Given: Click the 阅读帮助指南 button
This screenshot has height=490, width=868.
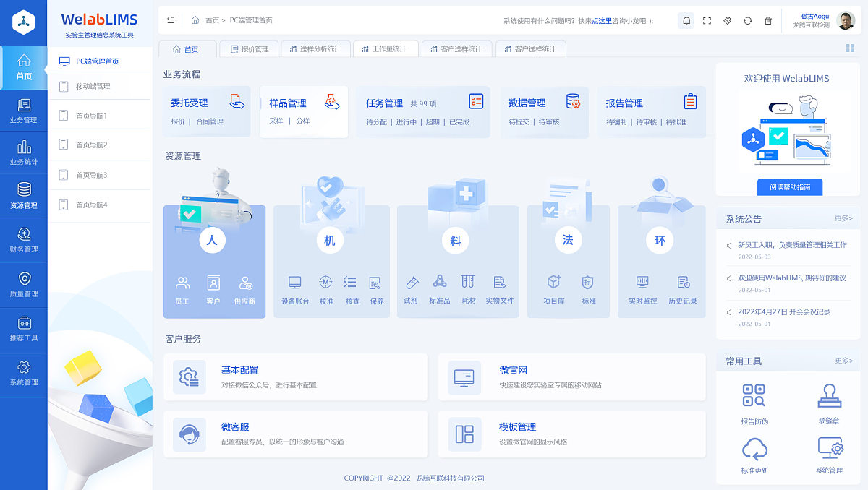Looking at the screenshot, I should [790, 187].
